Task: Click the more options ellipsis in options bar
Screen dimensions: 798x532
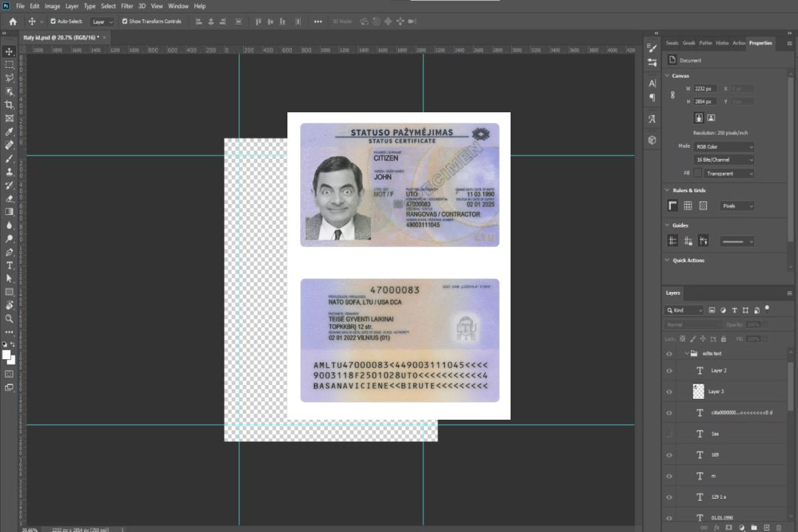Action: tap(318, 21)
